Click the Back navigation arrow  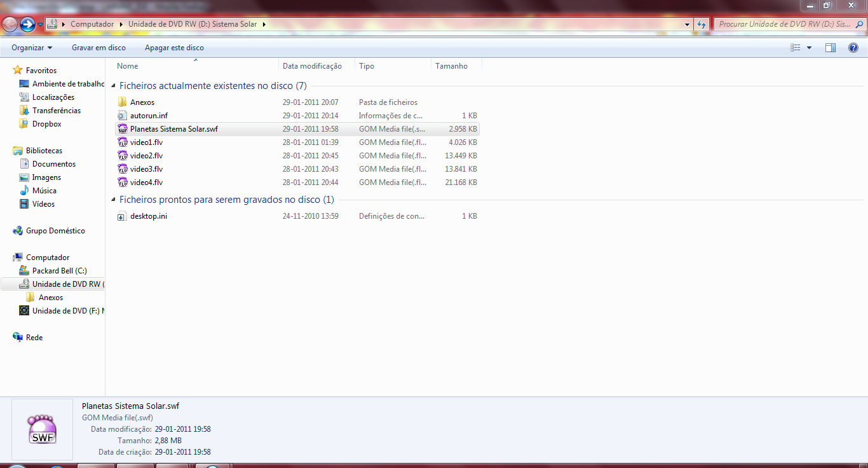pyautogui.click(x=10, y=23)
